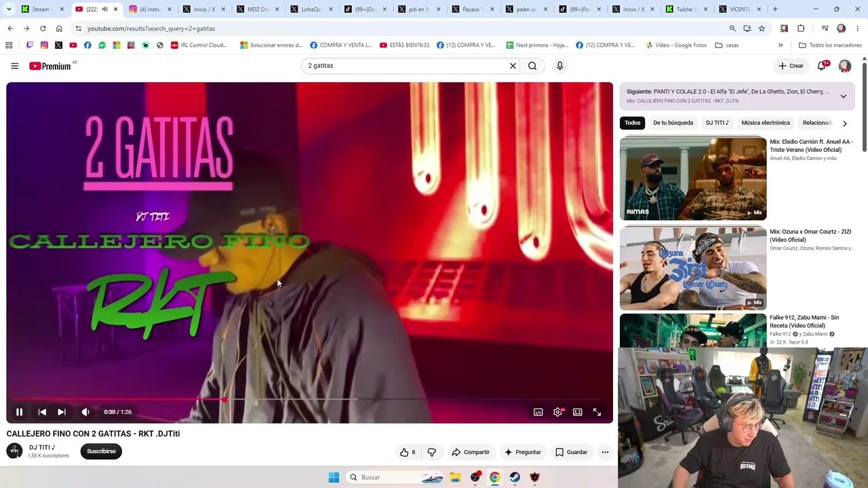The height and width of the screenshot is (488, 868).
Task: Click the Crear button
Action: (791, 66)
